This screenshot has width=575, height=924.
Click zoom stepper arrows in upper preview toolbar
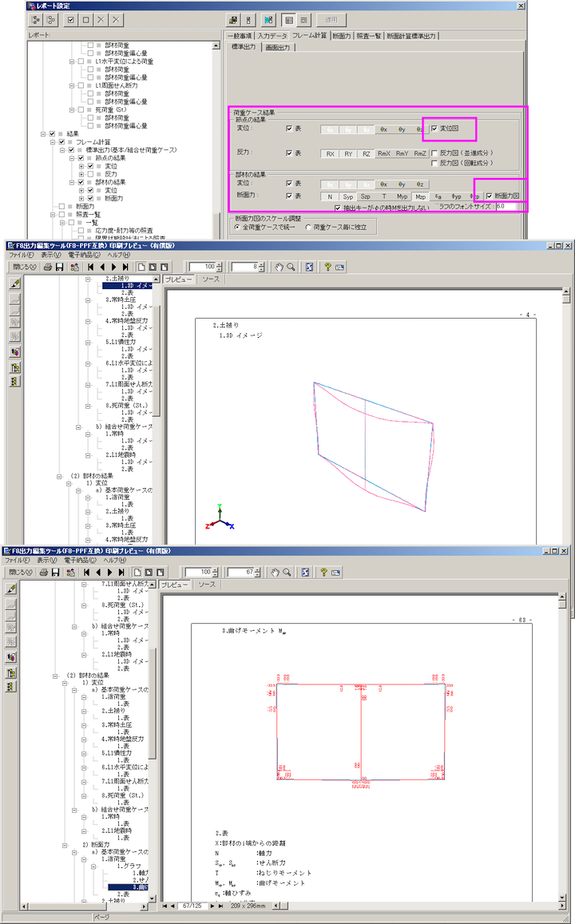click(x=220, y=267)
